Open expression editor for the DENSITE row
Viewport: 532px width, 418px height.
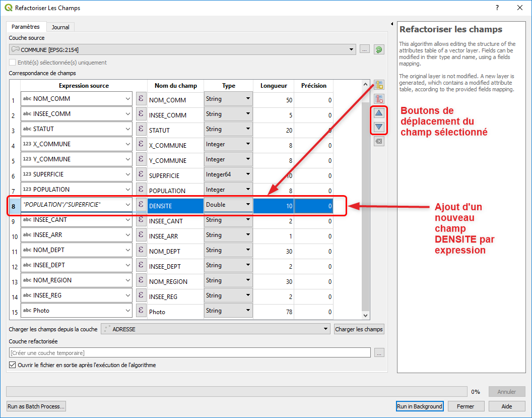coord(141,205)
